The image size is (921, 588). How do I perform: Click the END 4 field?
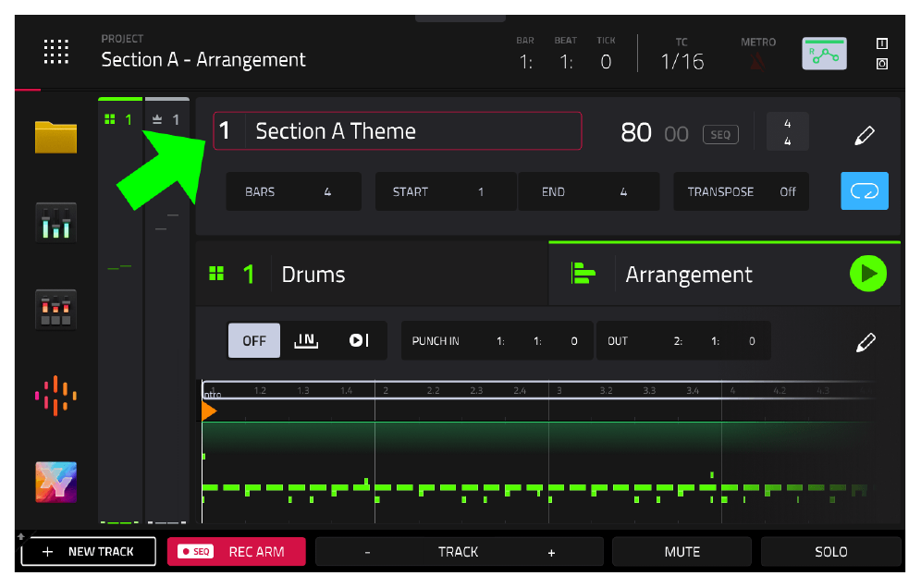click(588, 191)
